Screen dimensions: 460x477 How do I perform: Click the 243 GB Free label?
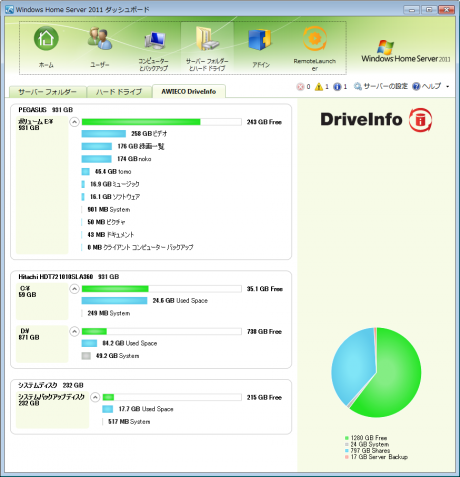(x=264, y=122)
